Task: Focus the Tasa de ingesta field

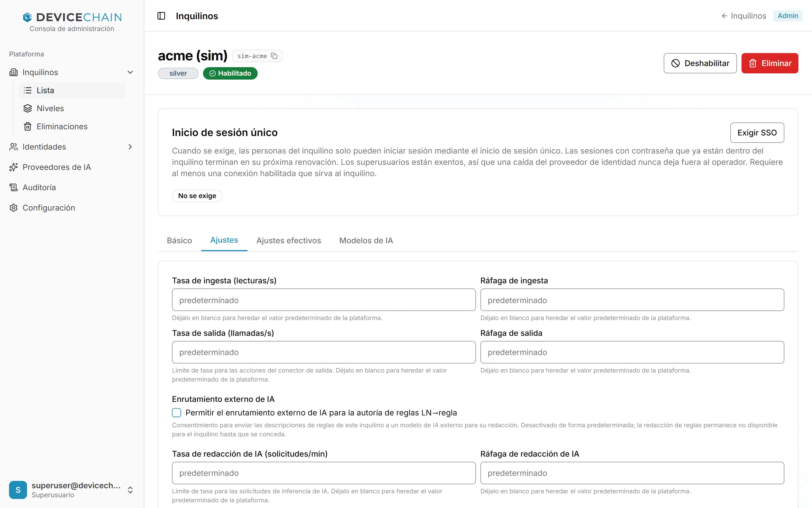Action: pyautogui.click(x=324, y=300)
